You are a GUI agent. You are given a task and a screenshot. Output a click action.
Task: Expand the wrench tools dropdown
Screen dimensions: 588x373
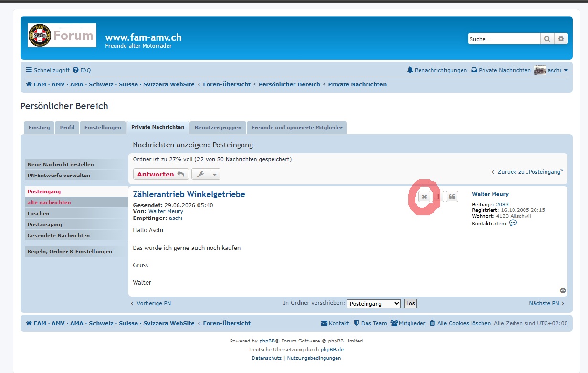click(x=206, y=175)
